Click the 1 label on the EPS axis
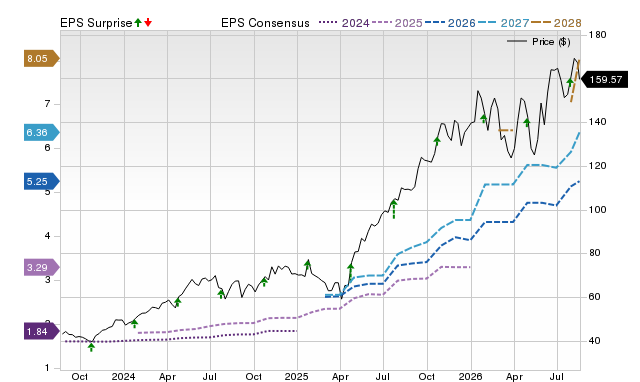This screenshot has height=382, width=640. (x=48, y=368)
